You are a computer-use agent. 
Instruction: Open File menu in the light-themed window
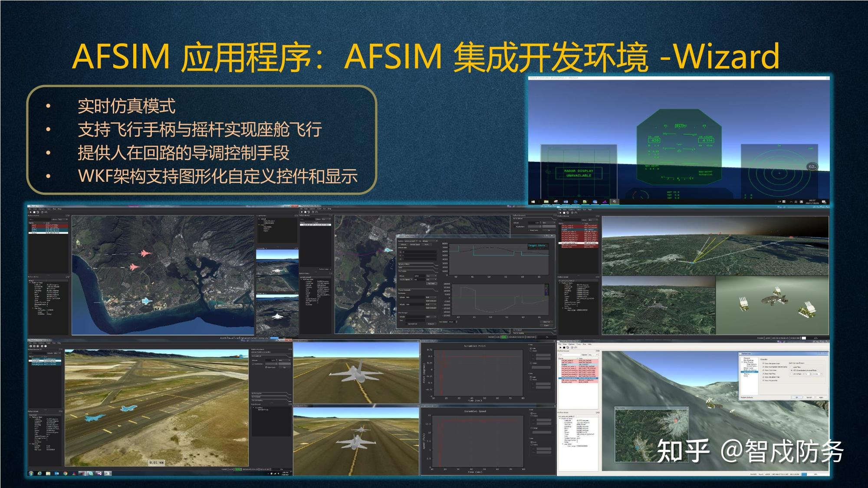(560, 344)
